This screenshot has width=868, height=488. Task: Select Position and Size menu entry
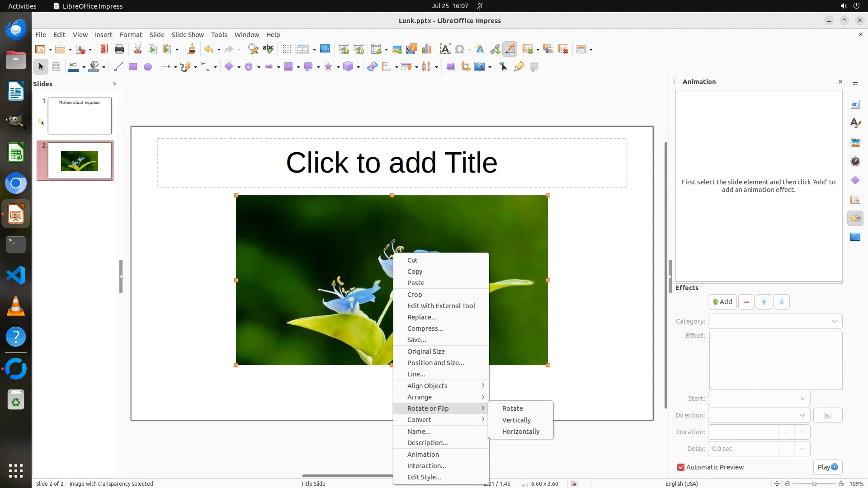435,363
